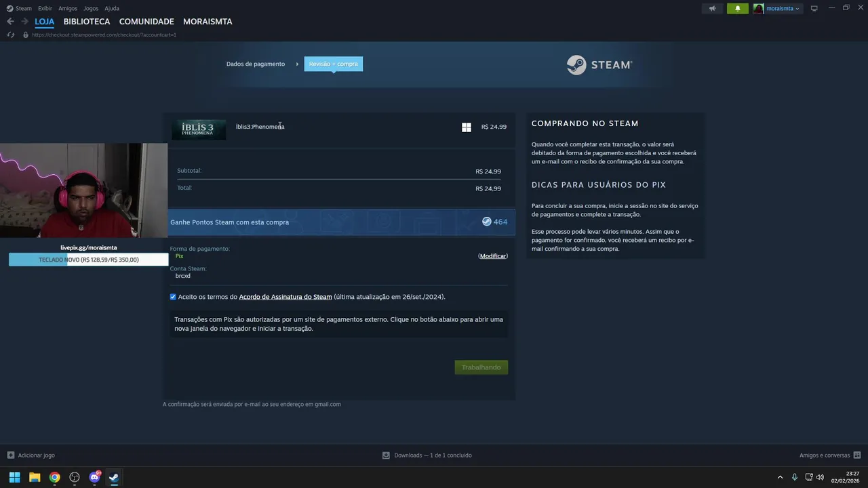Click the Steam logo icon in menu bar

9,8
